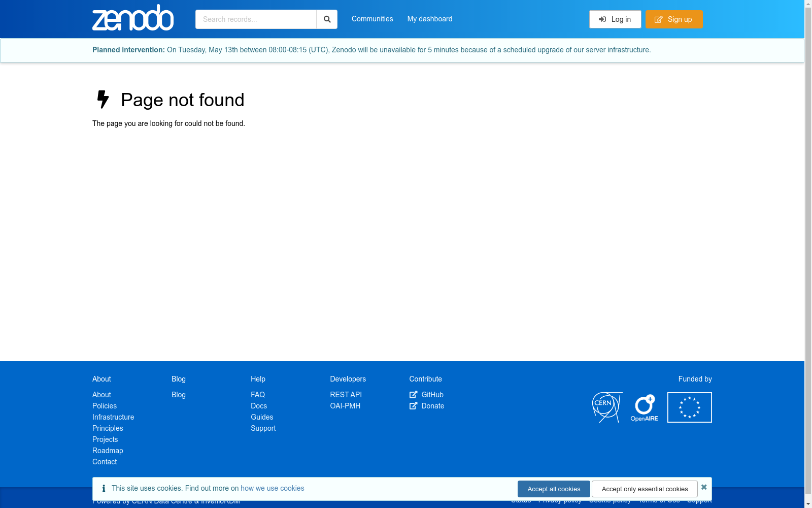Click the 'Page not found' heading

pos(183,100)
